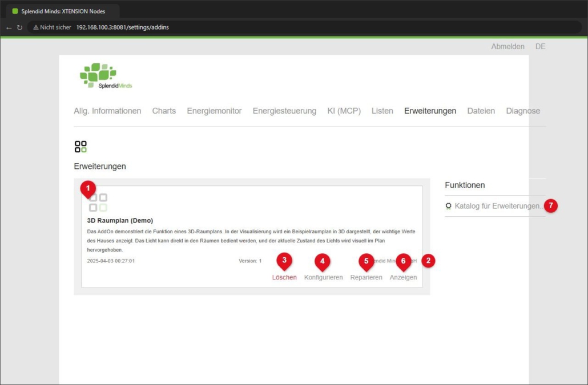Click Anzeigen to show the addon

(403, 277)
